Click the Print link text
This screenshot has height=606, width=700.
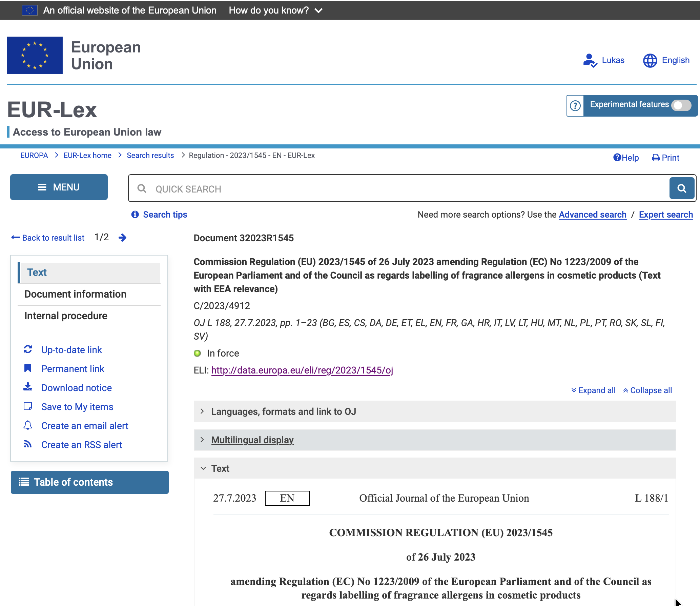click(x=671, y=158)
